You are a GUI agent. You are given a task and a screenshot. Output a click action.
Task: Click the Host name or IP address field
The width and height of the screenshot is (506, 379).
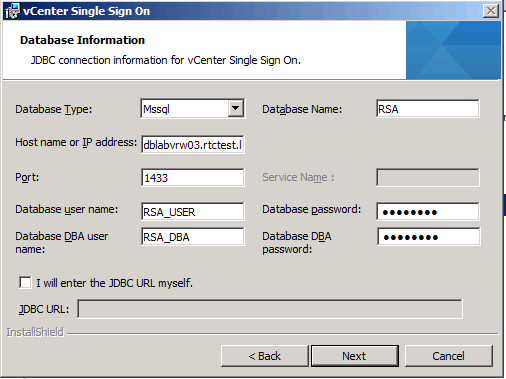(193, 144)
